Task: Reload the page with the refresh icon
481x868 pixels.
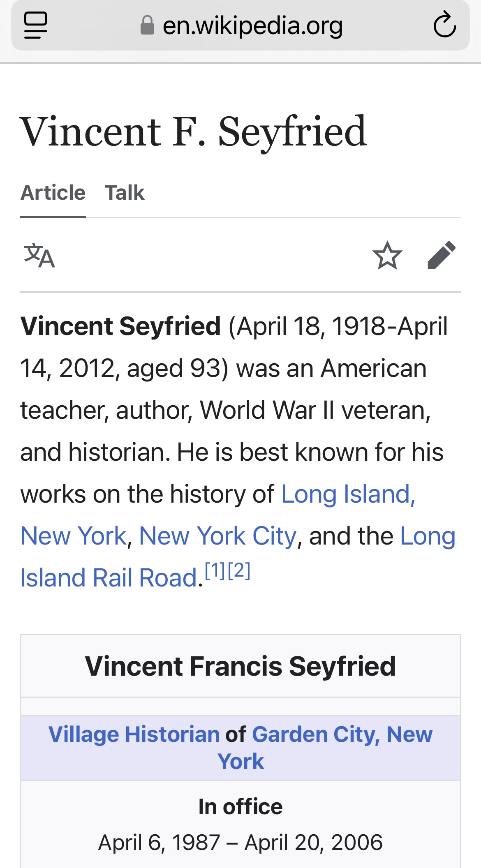Action: pos(444,25)
